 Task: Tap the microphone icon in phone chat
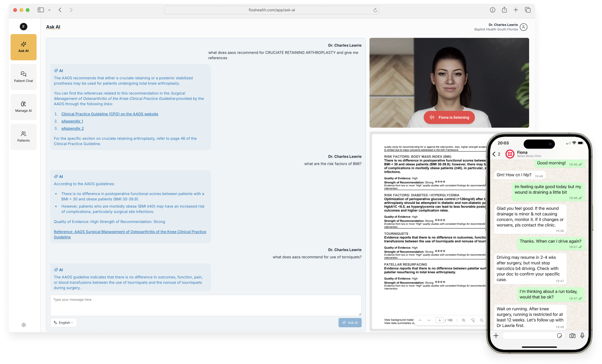[x=582, y=336]
